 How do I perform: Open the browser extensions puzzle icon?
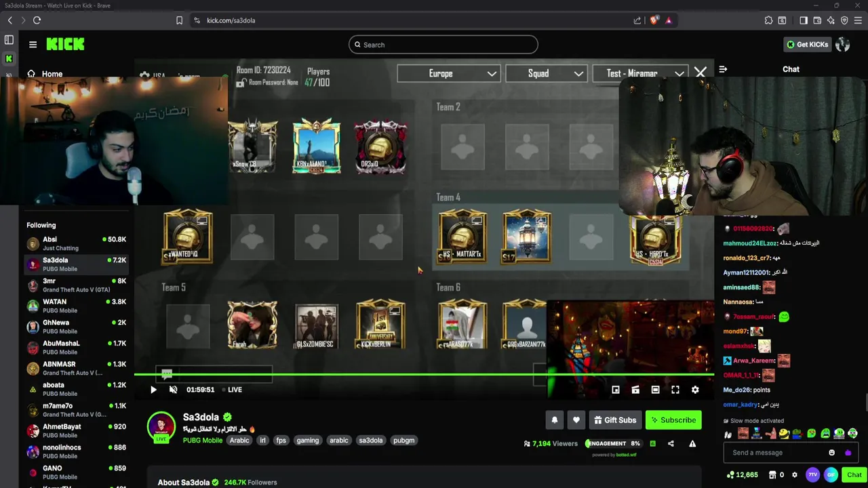point(768,20)
